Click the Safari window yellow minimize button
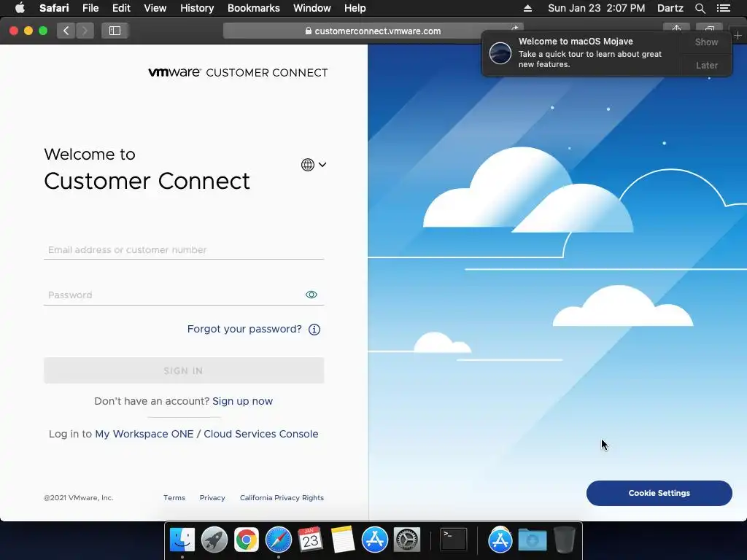The height and width of the screenshot is (560, 747). point(28,31)
